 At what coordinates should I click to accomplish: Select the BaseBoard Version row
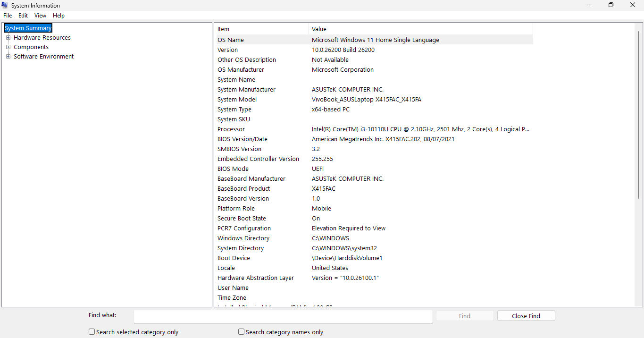click(375, 199)
